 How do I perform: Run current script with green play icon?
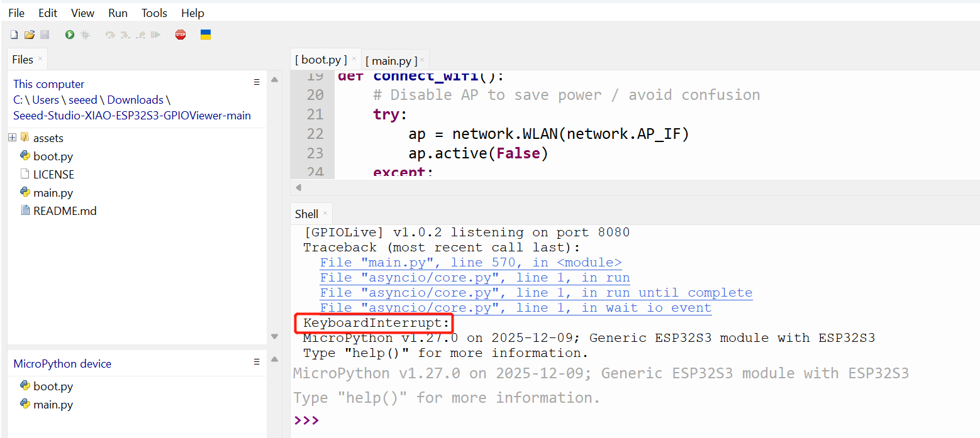point(70,35)
